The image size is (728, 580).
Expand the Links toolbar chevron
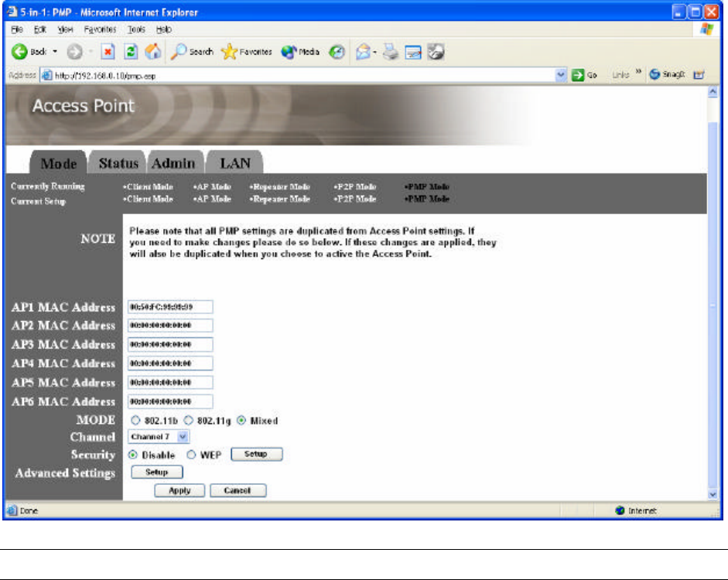(639, 71)
